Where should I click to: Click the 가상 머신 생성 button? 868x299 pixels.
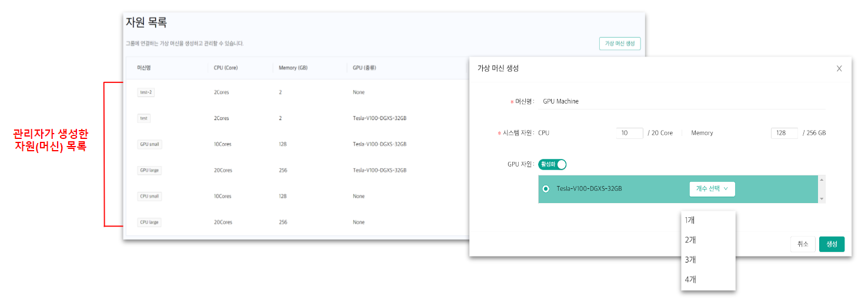click(x=620, y=44)
